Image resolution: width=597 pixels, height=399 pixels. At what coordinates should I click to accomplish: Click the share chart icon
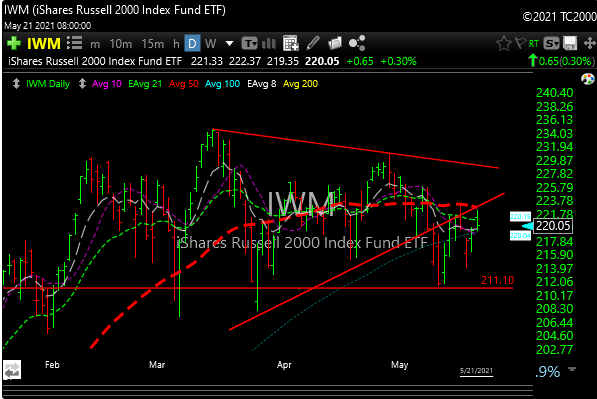(x=357, y=43)
